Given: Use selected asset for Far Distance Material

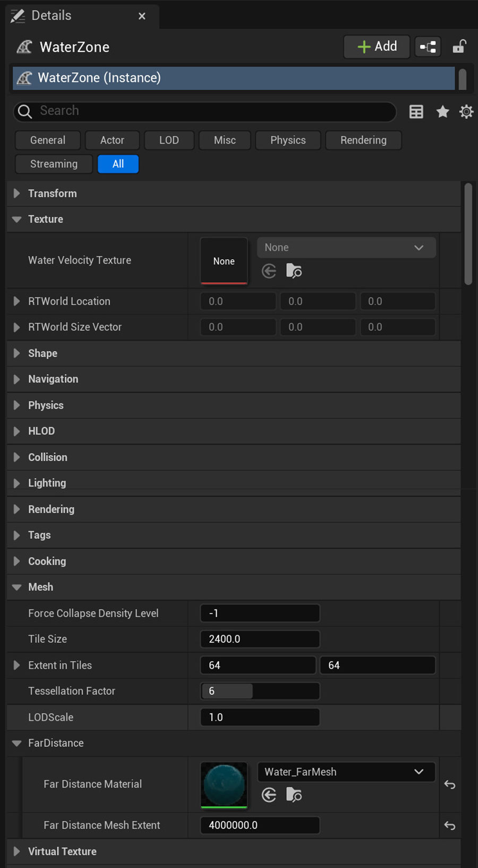Looking at the screenshot, I should pos(269,795).
